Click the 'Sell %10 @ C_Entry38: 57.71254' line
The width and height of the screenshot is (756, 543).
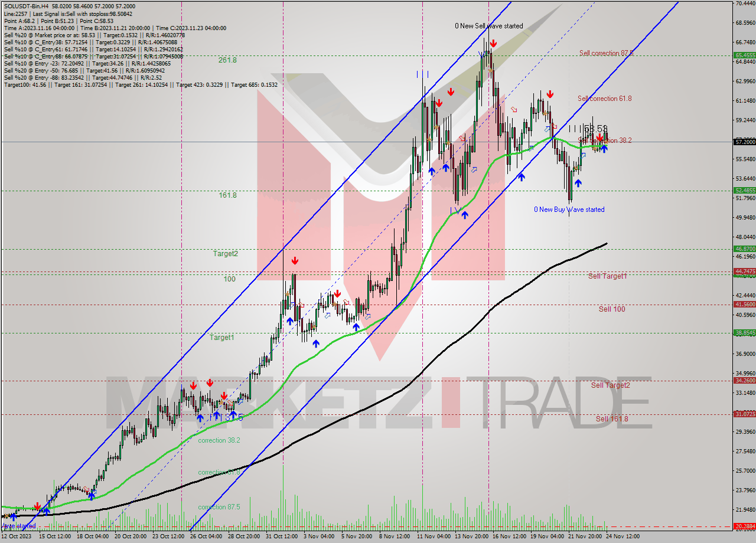90,42
